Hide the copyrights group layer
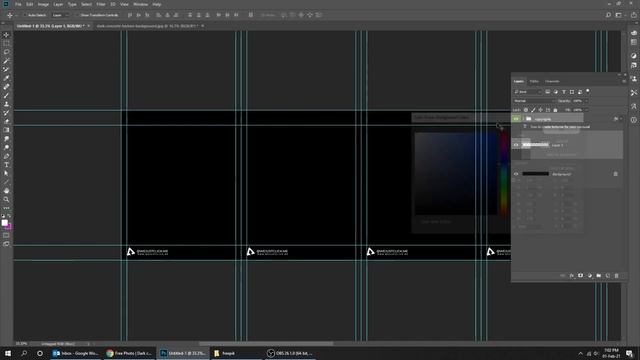The image size is (640, 360). coord(516,119)
